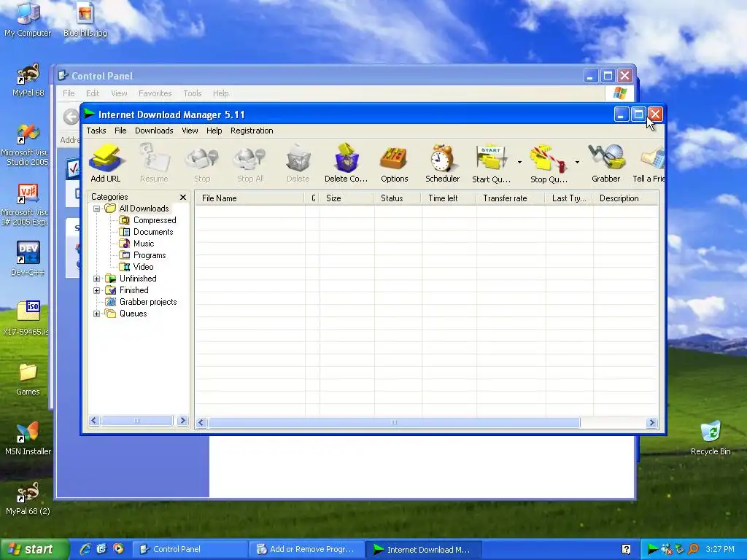747x560 pixels.
Task: Click the Delete toolbar icon
Action: (x=298, y=163)
